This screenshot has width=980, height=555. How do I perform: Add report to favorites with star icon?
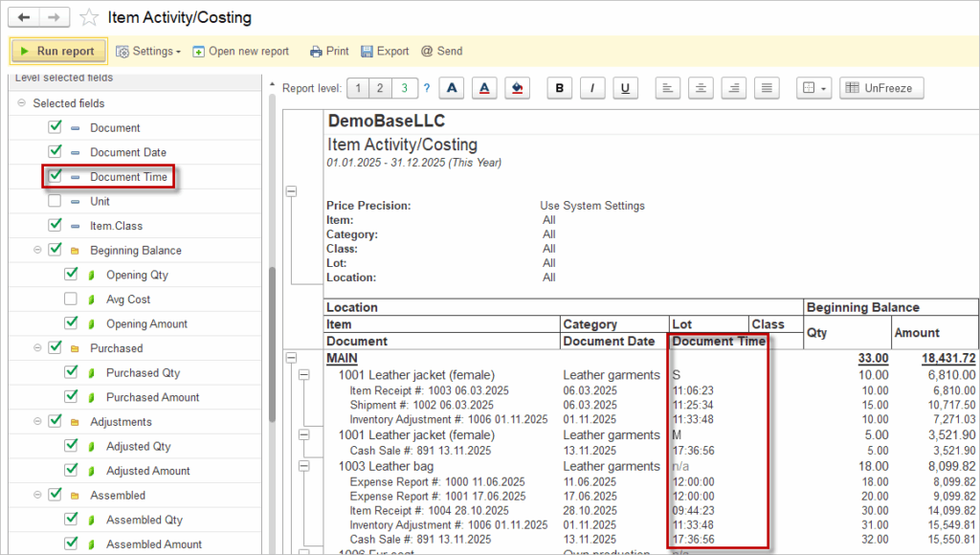89,17
